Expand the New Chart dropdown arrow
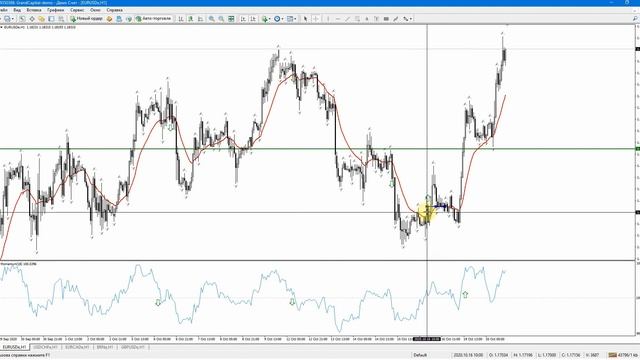The image size is (640, 360). click(13, 19)
